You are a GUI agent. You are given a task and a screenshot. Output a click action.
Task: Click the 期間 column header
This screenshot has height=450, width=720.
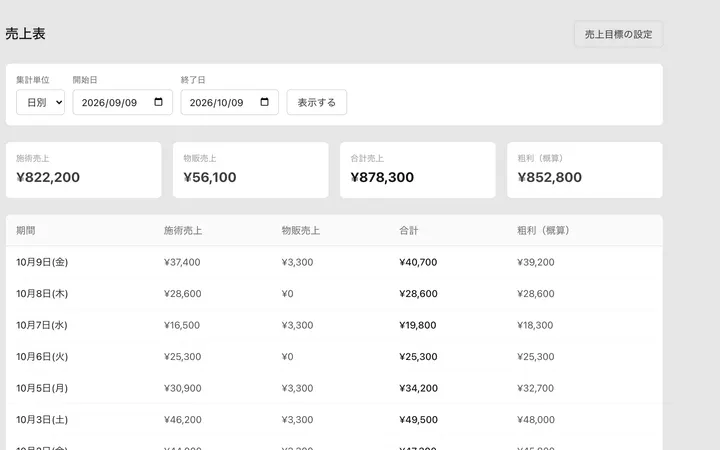tap(26, 231)
